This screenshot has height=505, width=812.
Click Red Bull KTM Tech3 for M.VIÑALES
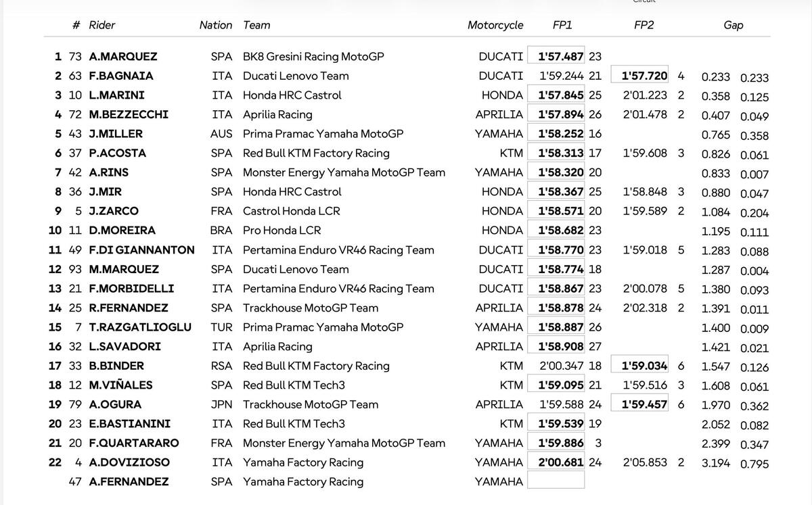click(294, 385)
